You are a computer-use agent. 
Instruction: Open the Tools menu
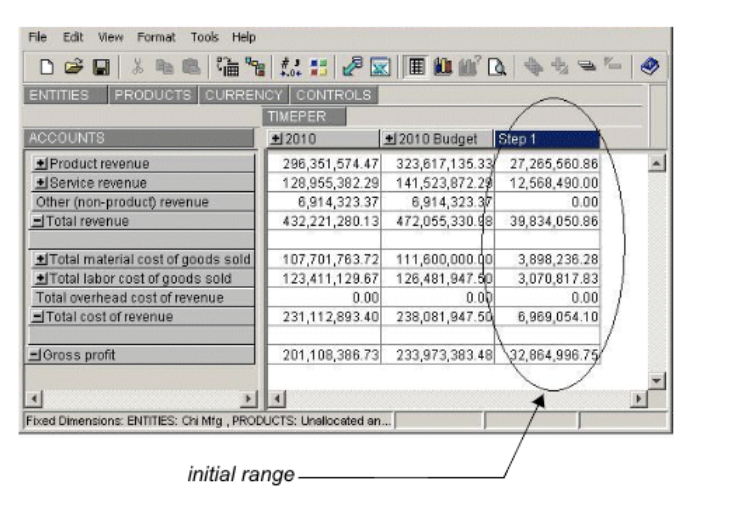coord(204,37)
